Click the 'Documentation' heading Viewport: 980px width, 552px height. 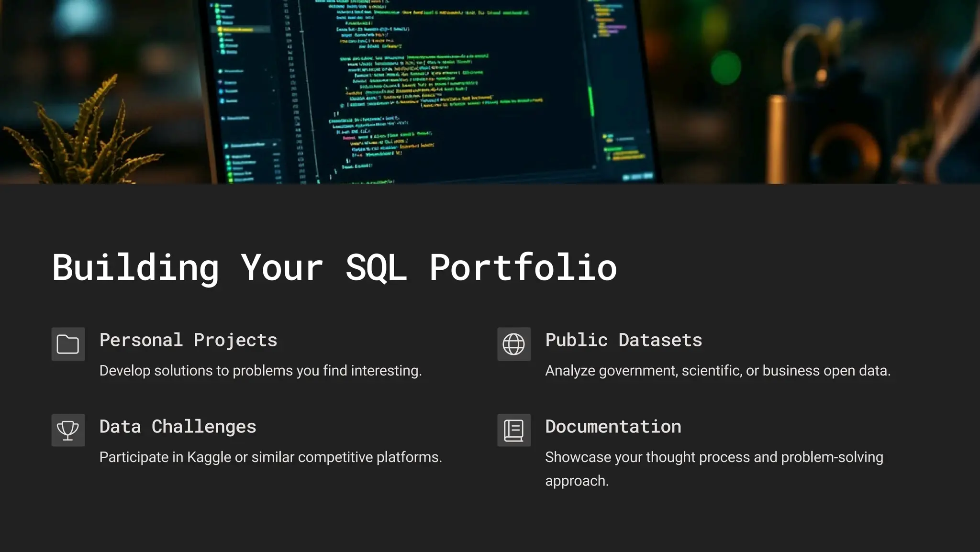coord(613,427)
